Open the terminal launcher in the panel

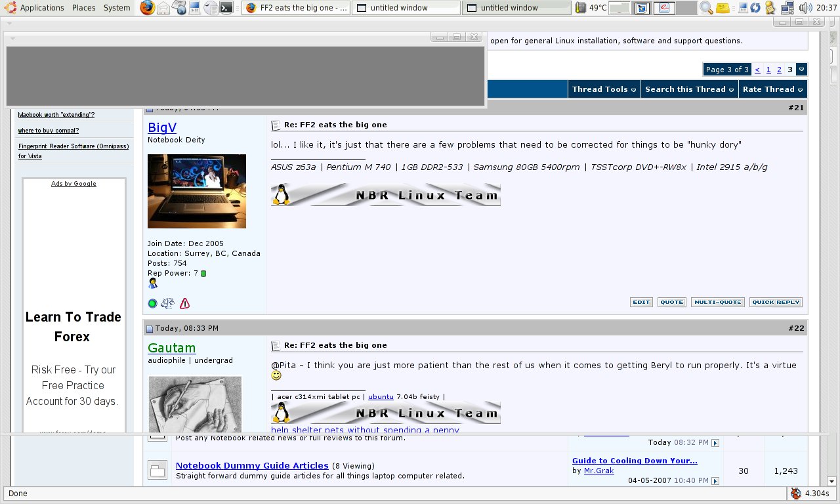(226, 8)
